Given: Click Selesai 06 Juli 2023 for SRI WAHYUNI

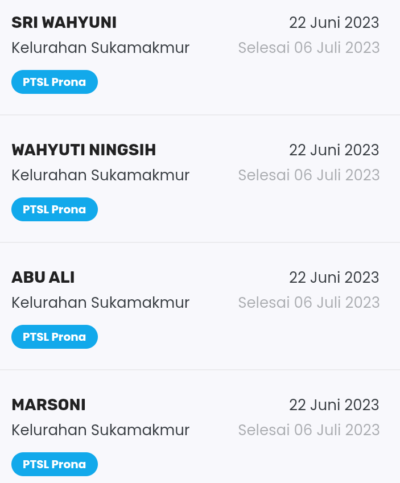Looking at the screenshot, I should tap(309, 48).
